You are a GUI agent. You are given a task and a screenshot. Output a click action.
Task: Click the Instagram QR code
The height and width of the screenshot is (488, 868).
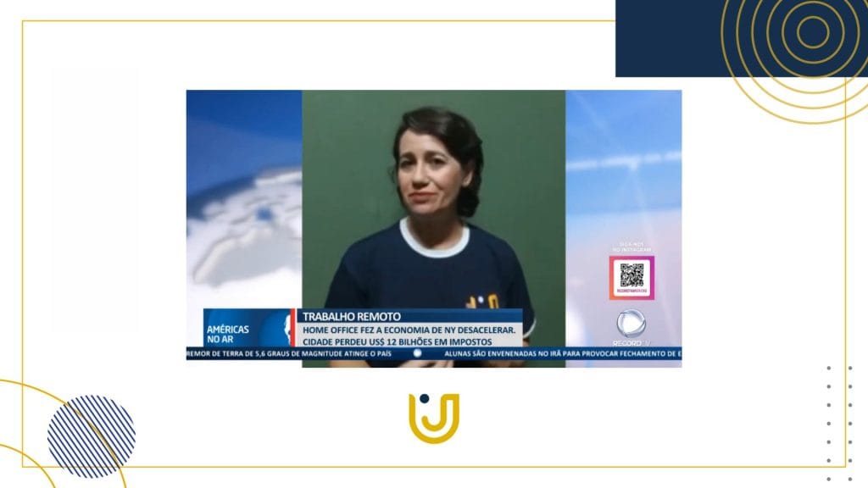(x=632, y=276)
